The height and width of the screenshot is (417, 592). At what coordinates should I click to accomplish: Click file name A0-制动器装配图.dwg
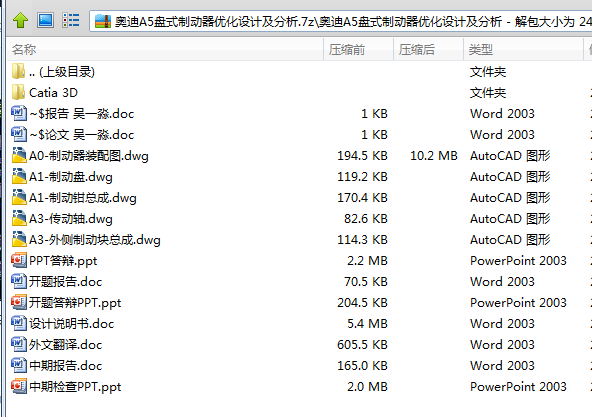[x=89, y=156]
